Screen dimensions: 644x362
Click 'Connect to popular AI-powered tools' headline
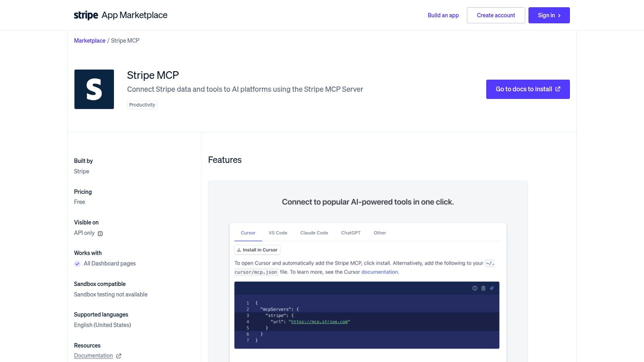coord(368,202)
